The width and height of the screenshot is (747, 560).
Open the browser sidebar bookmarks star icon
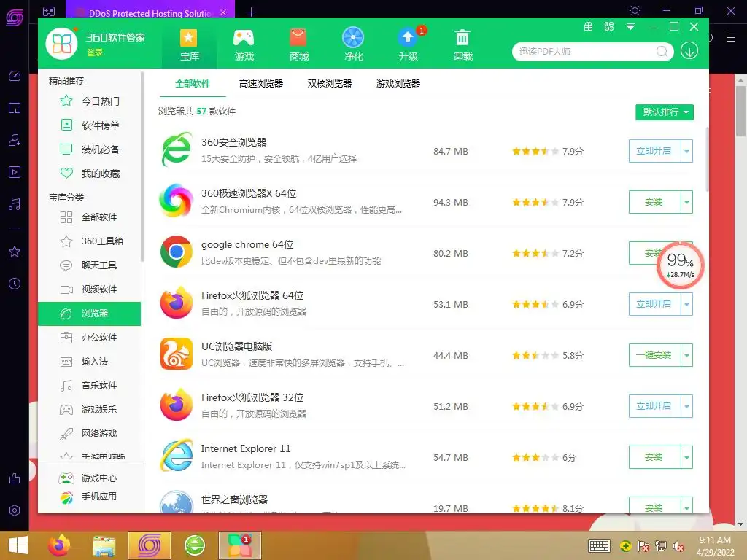[15, 252]
